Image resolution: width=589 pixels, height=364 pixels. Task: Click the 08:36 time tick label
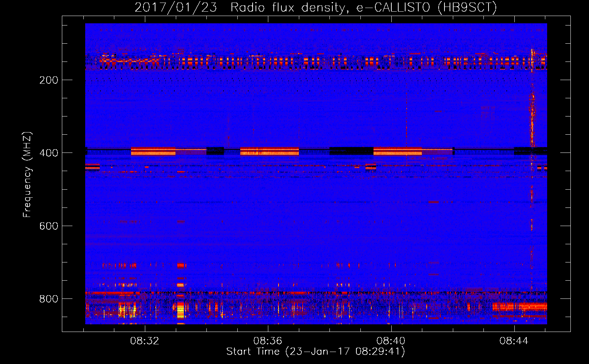(x=268, y=341)
